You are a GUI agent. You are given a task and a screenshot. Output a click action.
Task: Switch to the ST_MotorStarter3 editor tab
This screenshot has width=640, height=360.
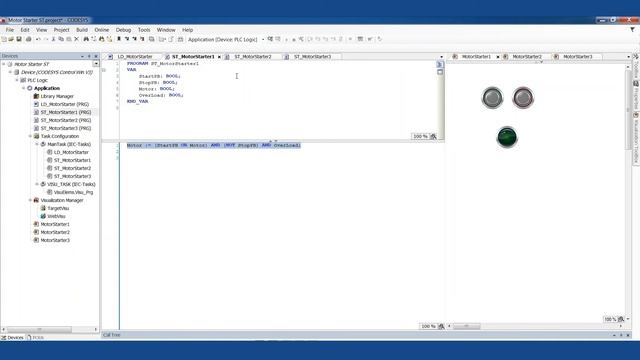(312, 57)
